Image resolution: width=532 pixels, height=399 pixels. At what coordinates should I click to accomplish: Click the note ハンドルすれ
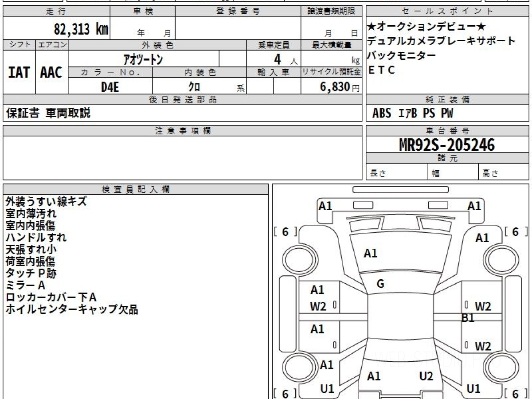point(36,237)
